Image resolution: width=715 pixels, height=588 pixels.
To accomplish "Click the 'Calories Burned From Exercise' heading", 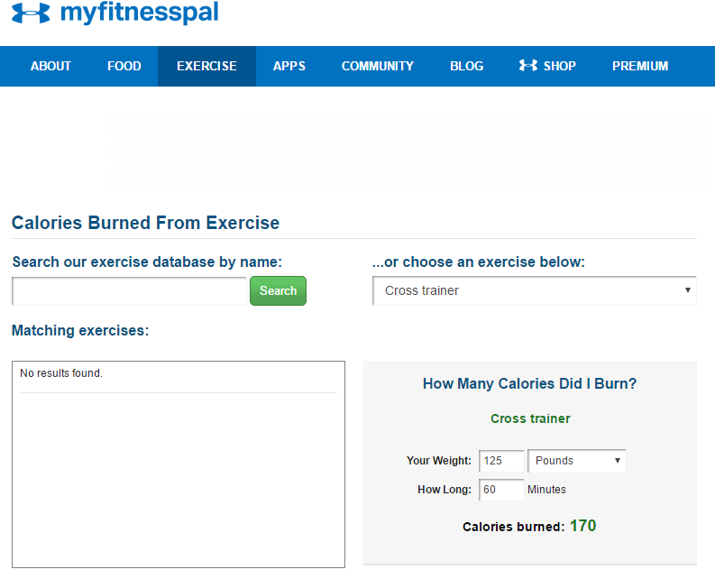I will pos(145,223).
